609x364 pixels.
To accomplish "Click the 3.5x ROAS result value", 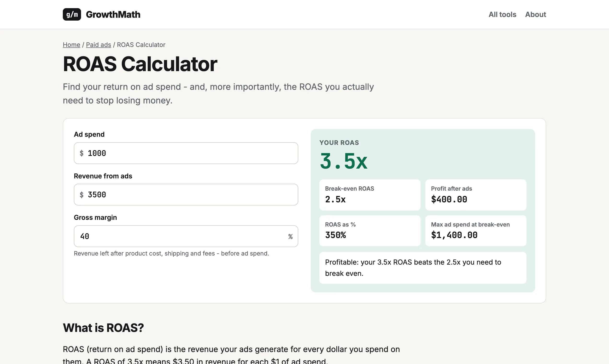I will [344, 161].
